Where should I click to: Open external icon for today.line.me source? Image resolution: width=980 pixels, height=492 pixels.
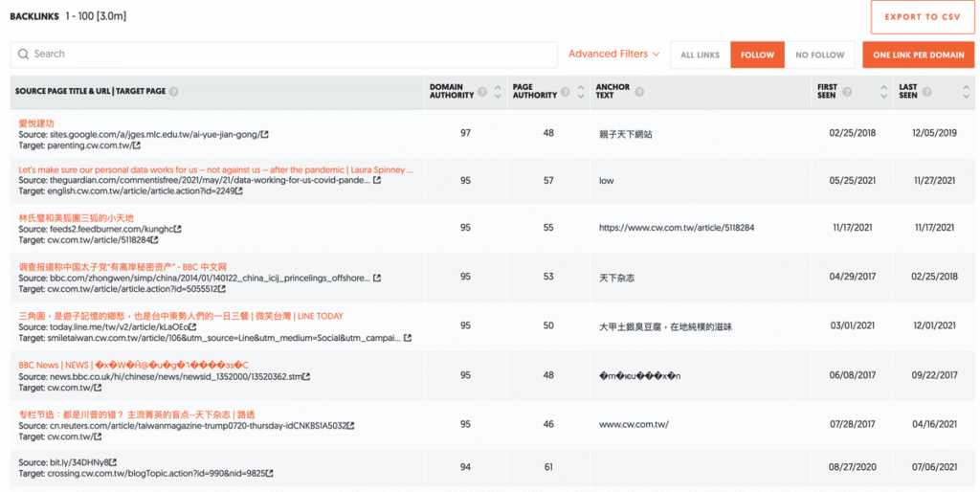coord(192,327)
